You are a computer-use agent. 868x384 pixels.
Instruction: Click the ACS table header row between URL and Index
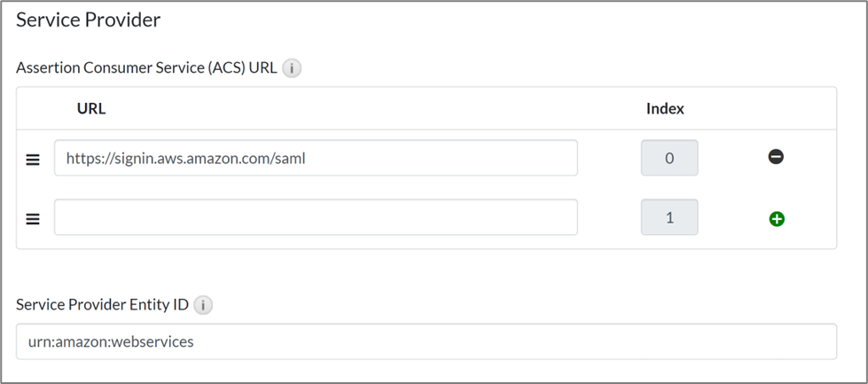[x=372, y=109]
